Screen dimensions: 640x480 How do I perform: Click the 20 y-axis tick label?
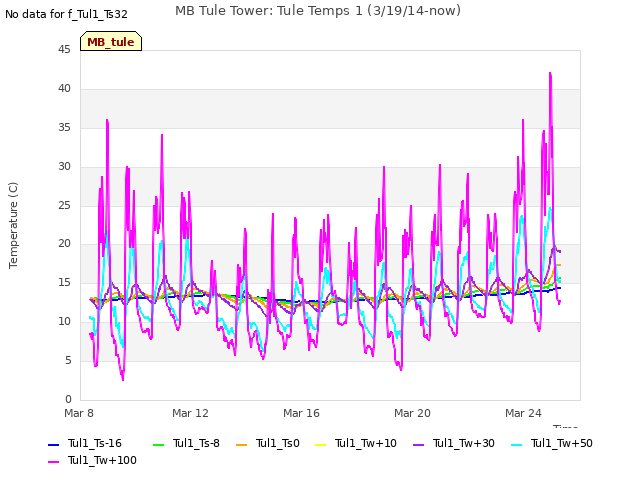(x=64, y=244)
